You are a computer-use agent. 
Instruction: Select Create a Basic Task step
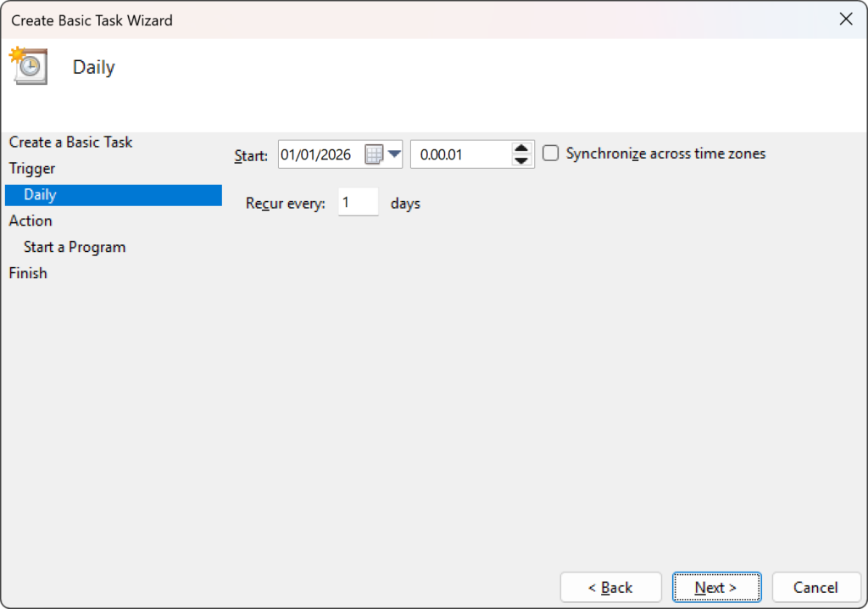point(70,142)
